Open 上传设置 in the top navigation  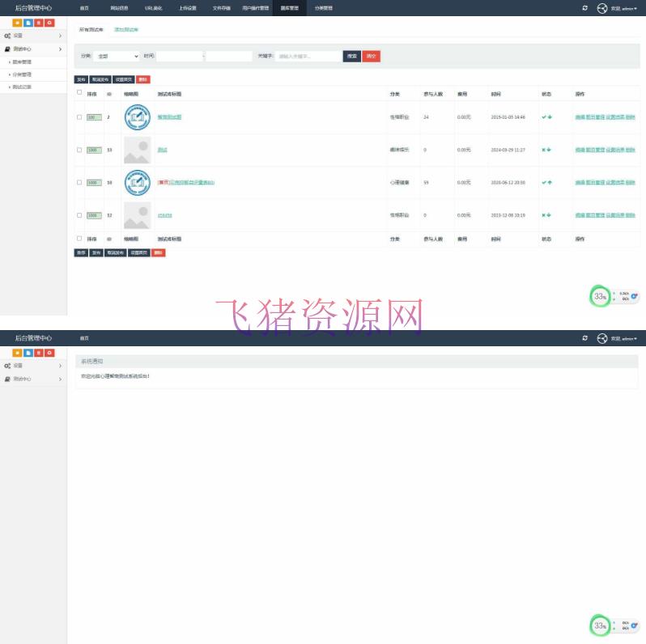188,8
